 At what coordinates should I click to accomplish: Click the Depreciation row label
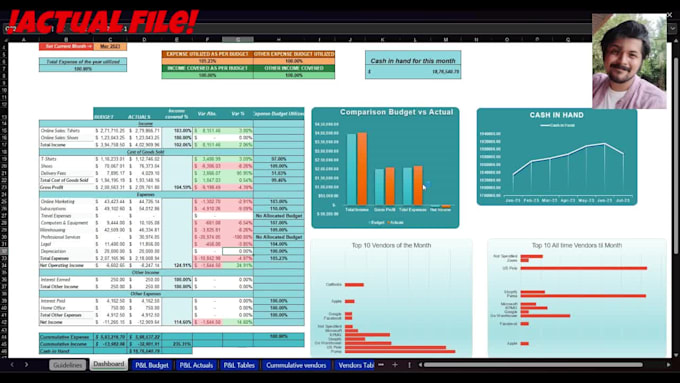(x=53, y=251)
